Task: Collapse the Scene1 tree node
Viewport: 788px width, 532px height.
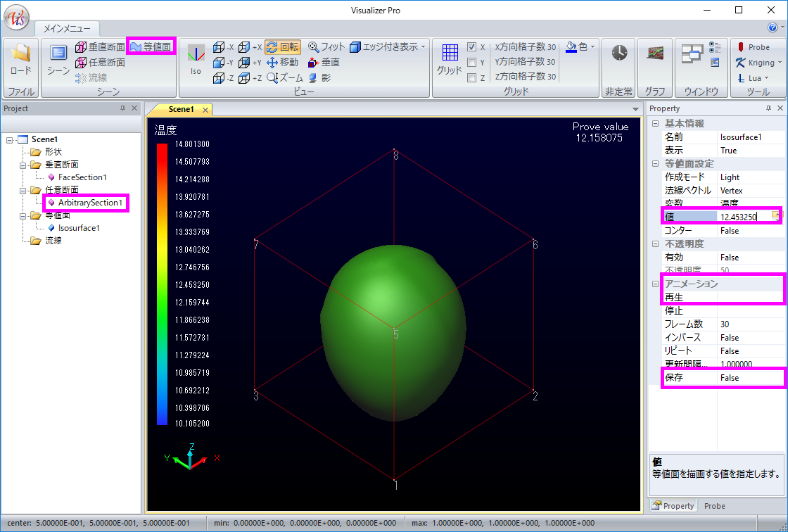Action: [10, 139]
